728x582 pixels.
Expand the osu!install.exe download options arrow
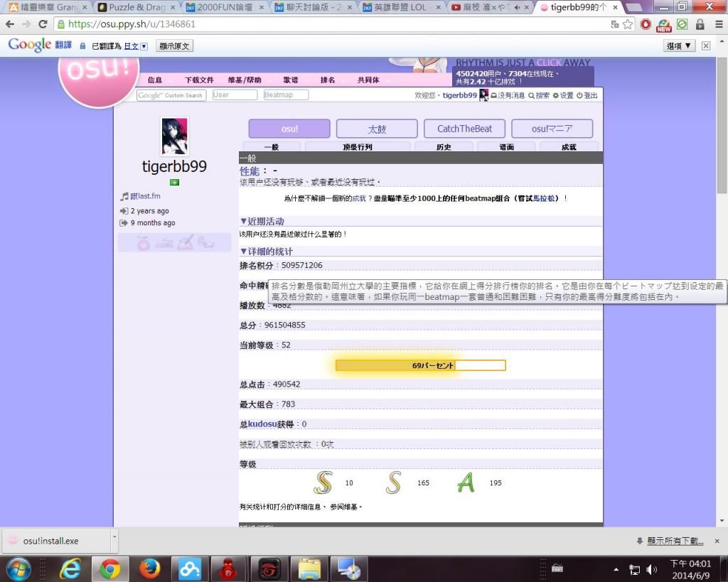point(114,541)
